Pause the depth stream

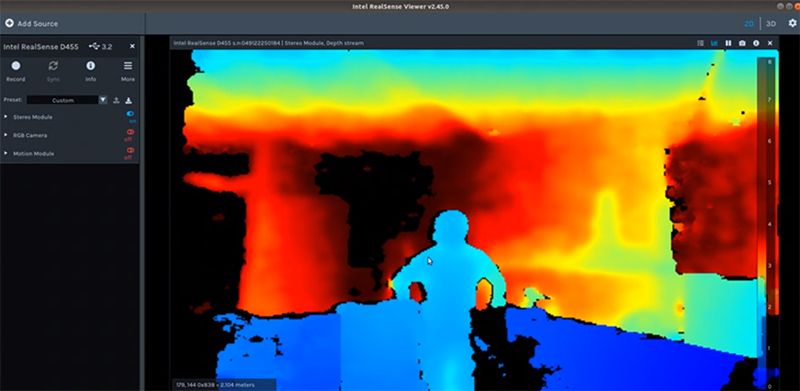[x=729, y=43]
